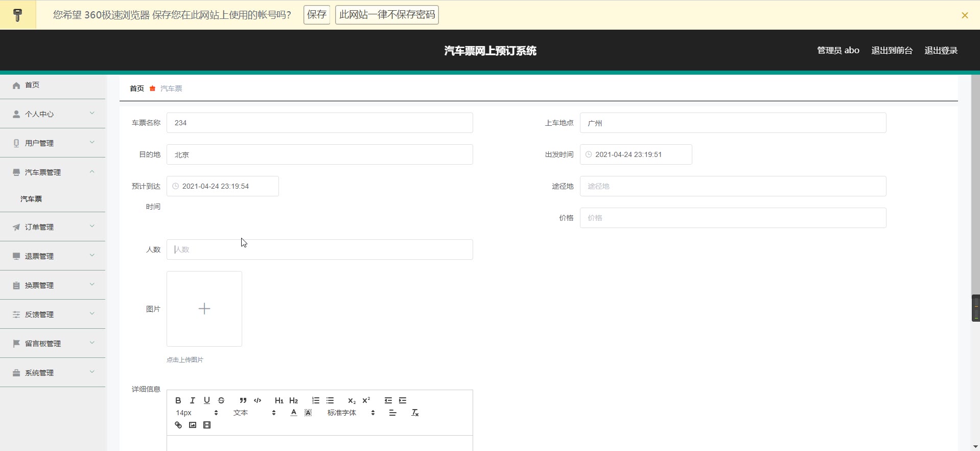Toggle italic formatting in editor toolbar
This screenshot has width=980, height=451.
pyautogui.click(x=192, y=400)
